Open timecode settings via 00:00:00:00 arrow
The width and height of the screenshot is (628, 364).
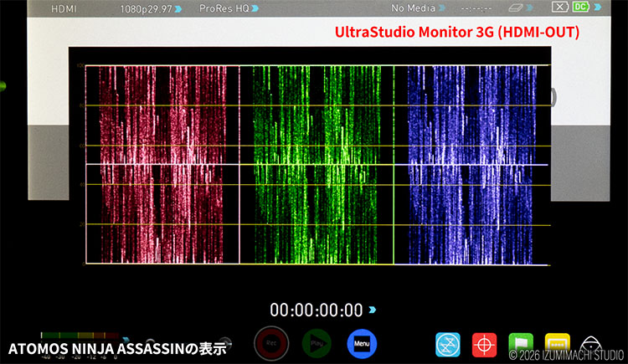[372, 310]
